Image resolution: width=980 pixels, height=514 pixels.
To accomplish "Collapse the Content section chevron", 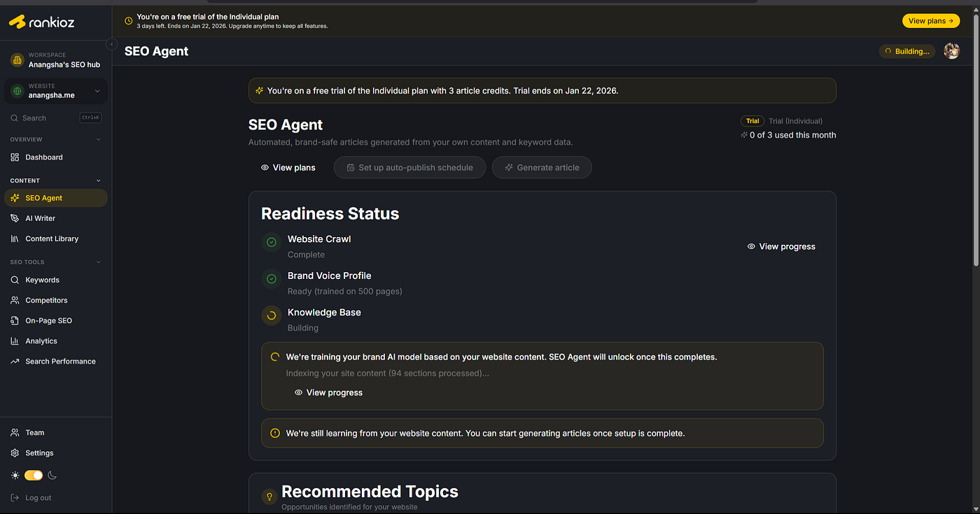I will [x=98, y=180].
